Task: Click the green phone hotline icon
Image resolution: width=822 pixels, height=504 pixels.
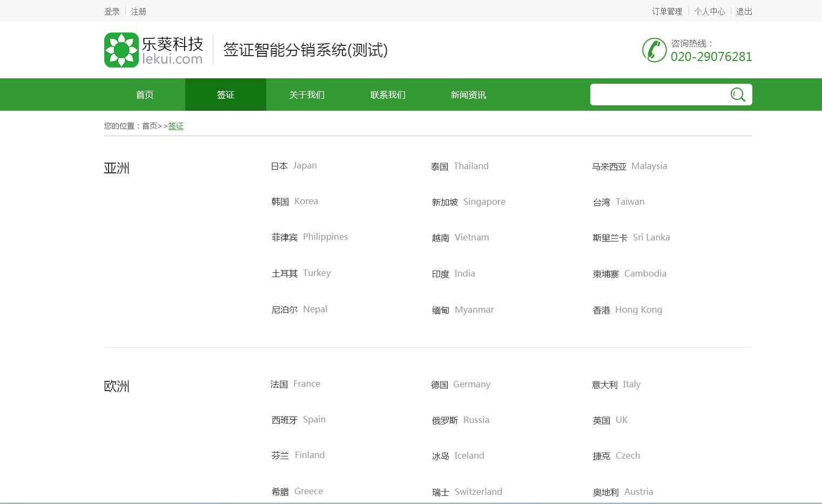Action: click(x=654, y=50)
